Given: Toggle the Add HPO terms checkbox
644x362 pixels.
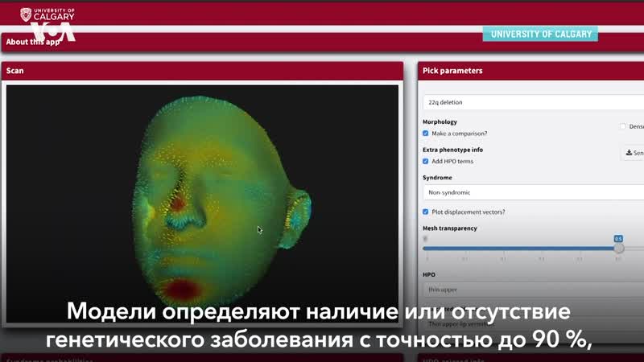Looking at the screenshot, I should 426,162.
